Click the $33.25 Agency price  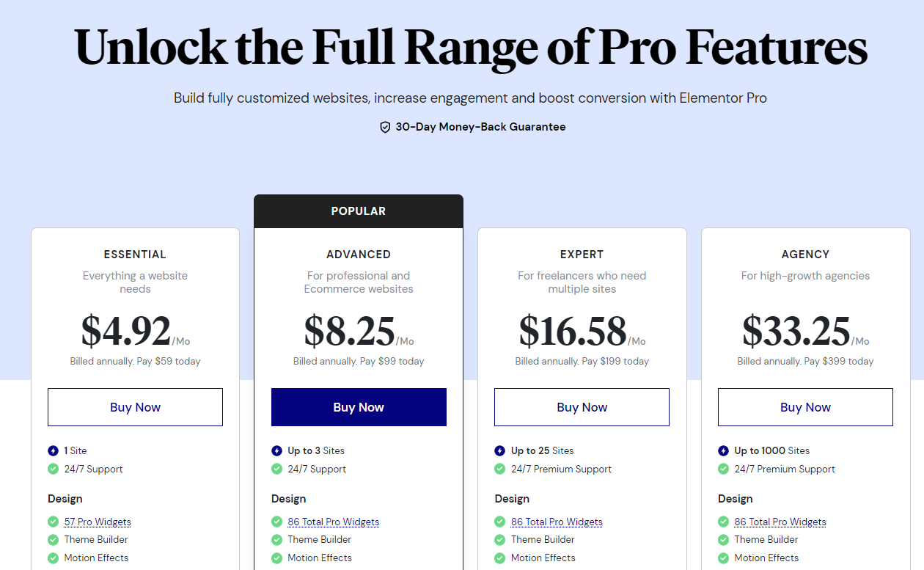(796, 332)
